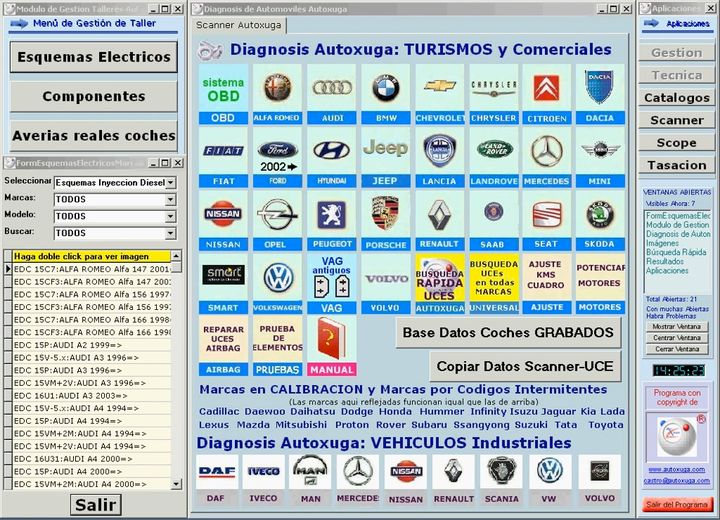Viewport: 720px width, 520px height.
Task: Open Peugeot lion icon
Action: (x=332, y=215)
